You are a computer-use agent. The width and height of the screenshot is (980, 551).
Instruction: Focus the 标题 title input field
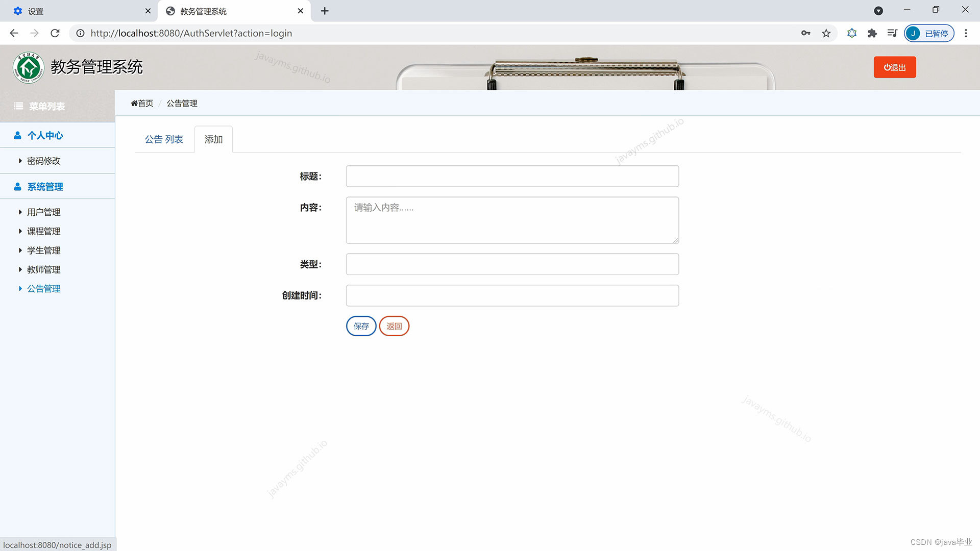tap(512, 177)
